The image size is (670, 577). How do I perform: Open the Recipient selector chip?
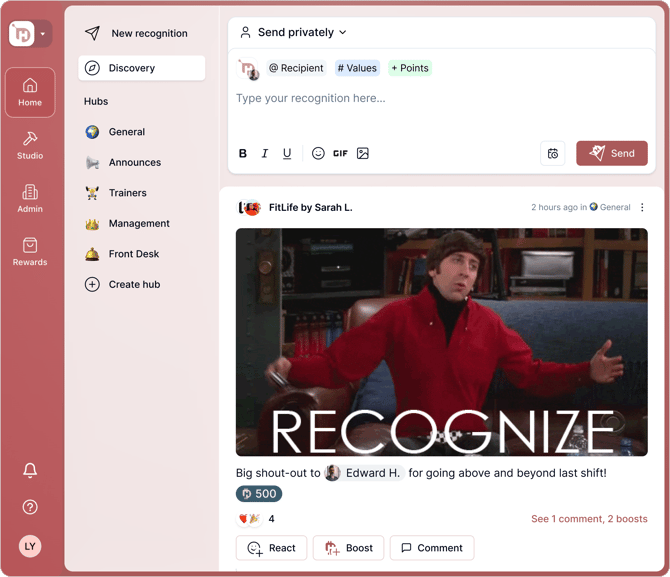click(295, 68)
